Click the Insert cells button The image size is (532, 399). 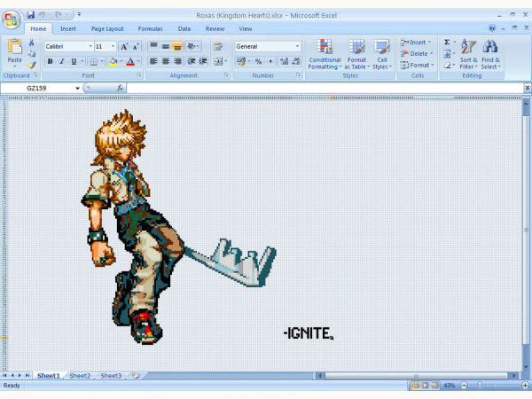click(416, 42)
